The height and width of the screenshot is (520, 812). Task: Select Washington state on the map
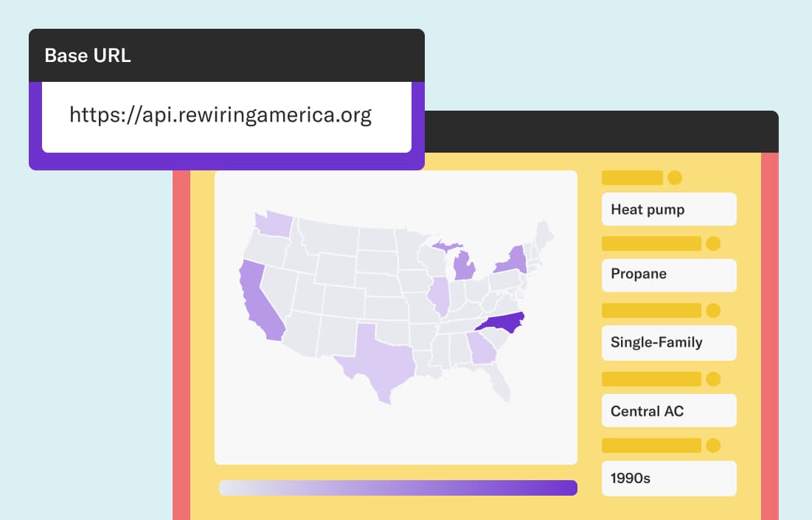274,224
